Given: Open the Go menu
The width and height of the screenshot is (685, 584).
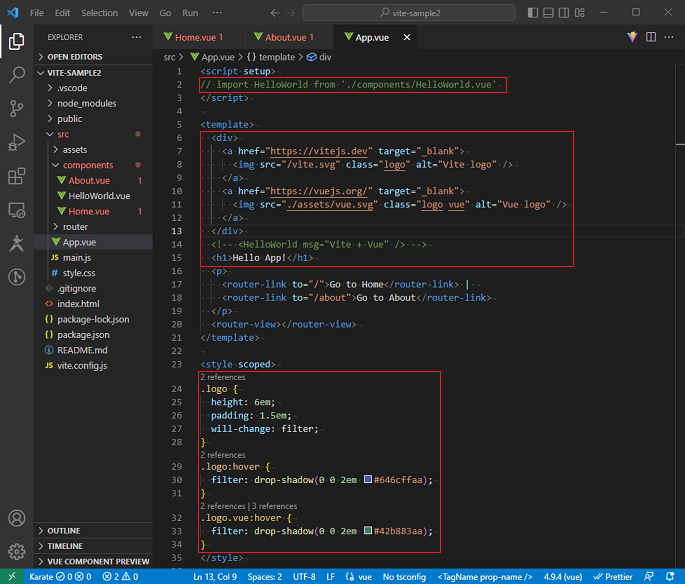Looking at the screenshot, I should (x=165, y=13).
